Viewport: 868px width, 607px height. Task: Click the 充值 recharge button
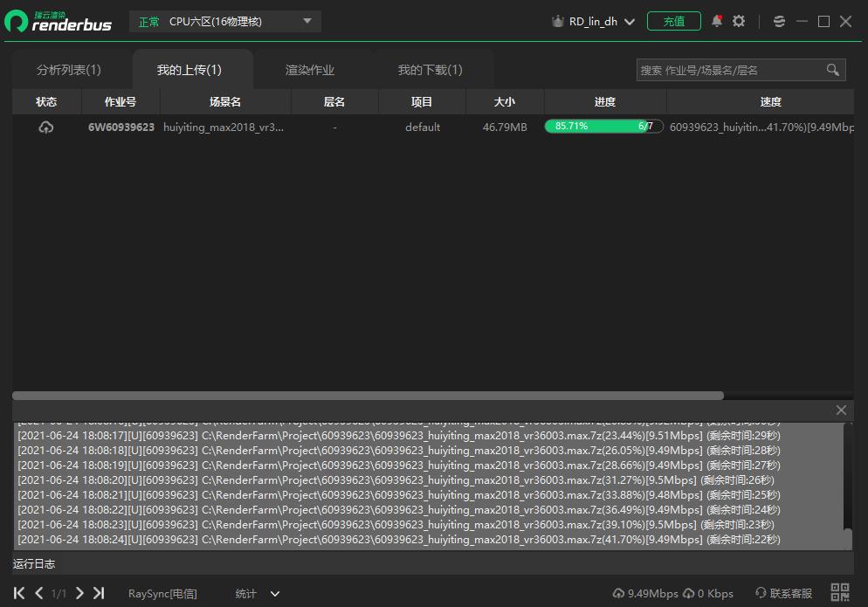[673, 22]
